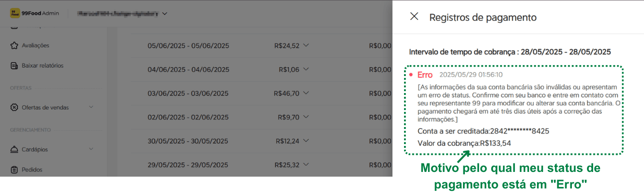Open the Baixar relatórios menu item
This screenshot has width=644, height=196.
pos(42,66)
